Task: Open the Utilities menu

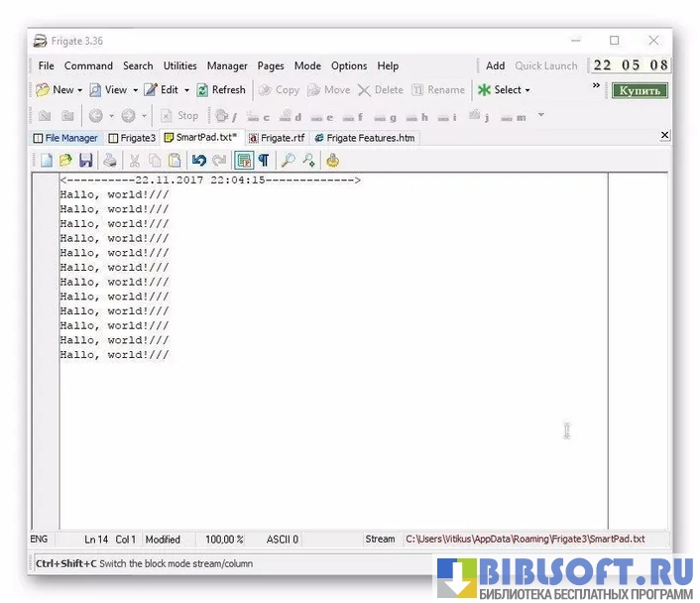Action: click(179, 66)
